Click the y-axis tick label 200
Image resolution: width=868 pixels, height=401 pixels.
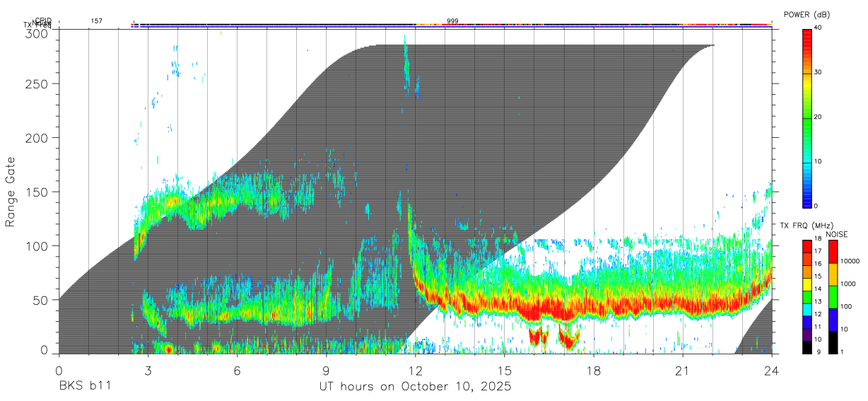(x=37, y=137)
